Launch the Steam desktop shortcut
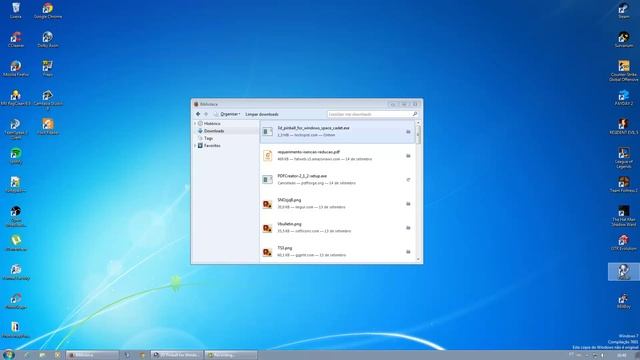Image resolution: width=640 pixels, height=360 pixels. click(623, 10)
